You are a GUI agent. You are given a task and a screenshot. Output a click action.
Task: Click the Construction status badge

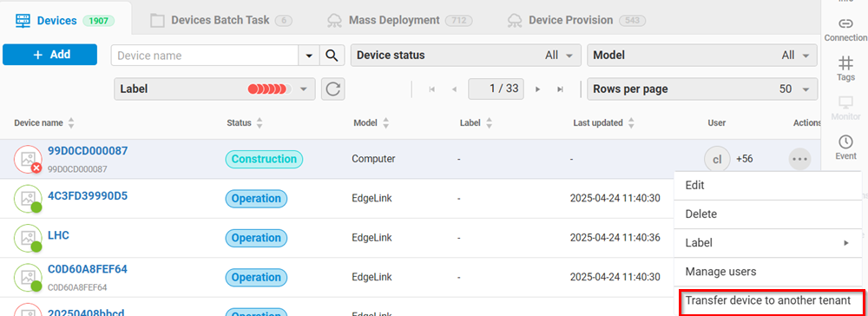coord(264,160)
